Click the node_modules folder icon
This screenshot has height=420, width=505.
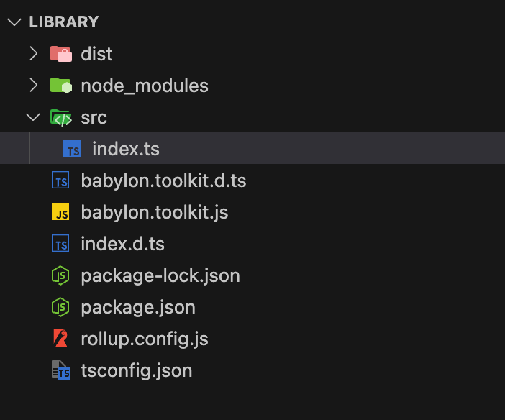click(x=61, y=86)
